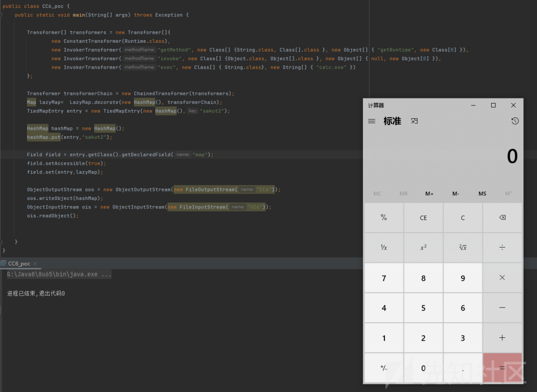Click digit 7 on calculator
The image size is (537, 392).
click(384, 278)
